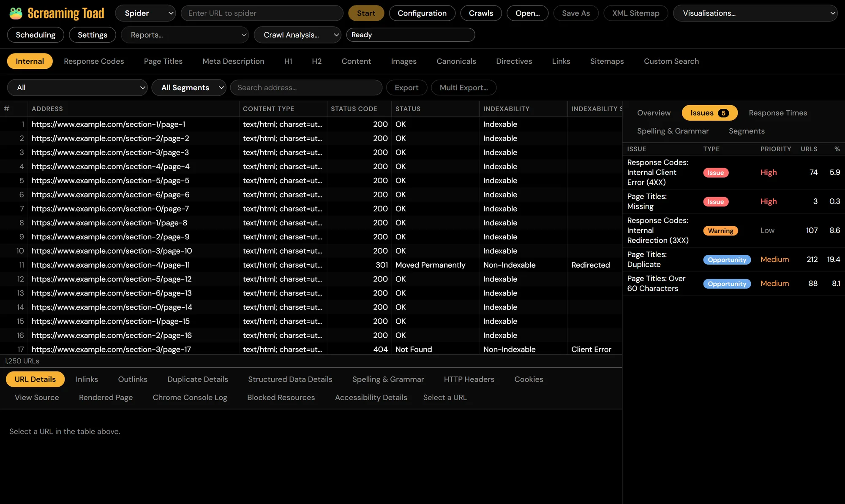Screen dimensions: 845x504
Task: Open the Spider mode dropdown
Action: 145,13
